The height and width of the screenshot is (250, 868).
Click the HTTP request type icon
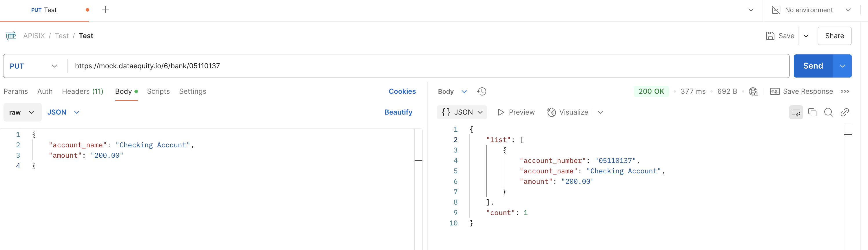(x=11, y=36)
